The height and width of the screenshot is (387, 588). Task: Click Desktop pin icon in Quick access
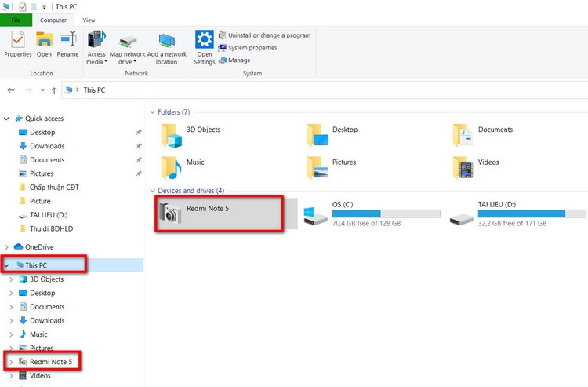pos(139,132)
